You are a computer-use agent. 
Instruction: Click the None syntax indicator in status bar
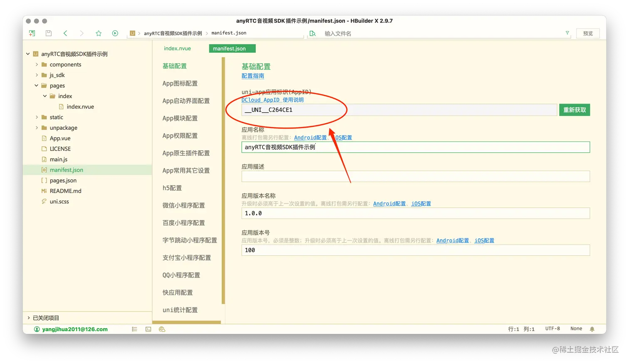[576, 329]
